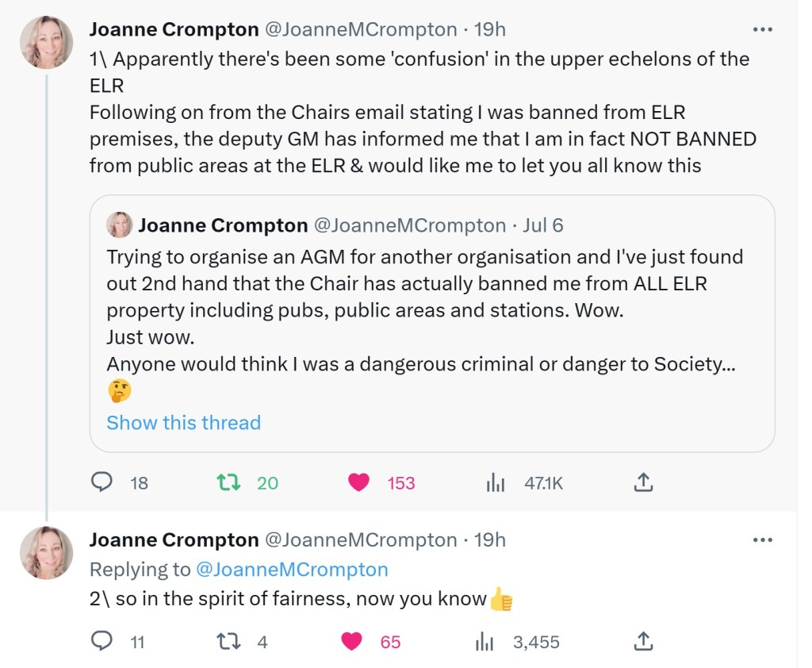Retweet the second tweet with 4 retweets
The width and height of the screenshot is (812, 668).
coord(229,642)
